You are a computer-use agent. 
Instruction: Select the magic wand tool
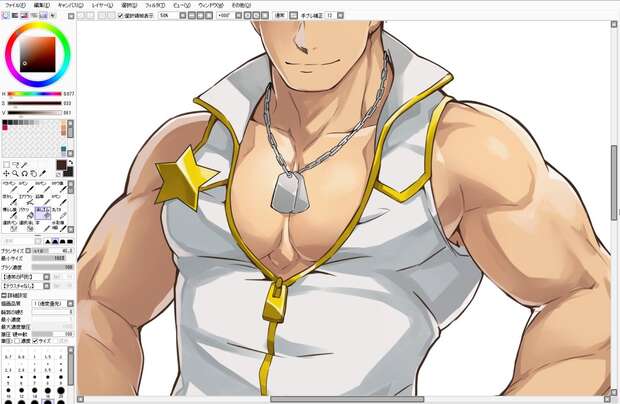pos(25,164)
